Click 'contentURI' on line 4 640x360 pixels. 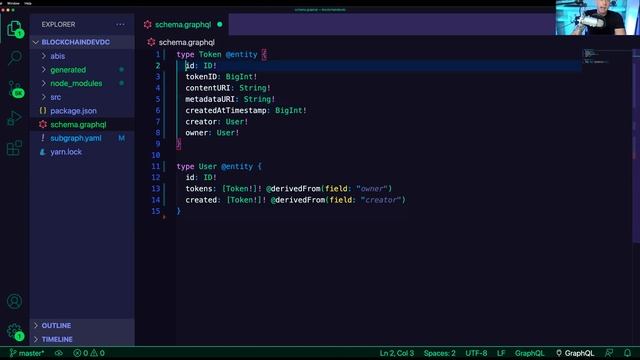tap(207, 88)
